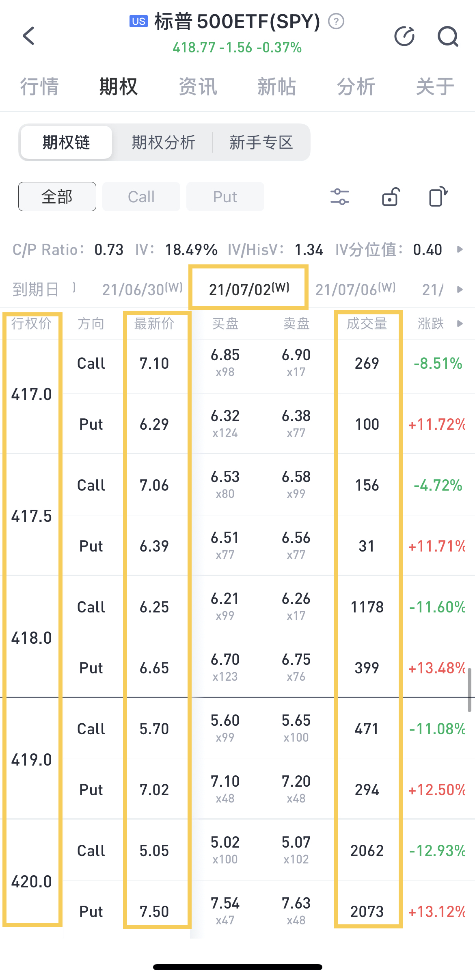This screenshot has height=980, width=475.
Task: Select expiration date 21/06/30
Action: pos(142,290)
